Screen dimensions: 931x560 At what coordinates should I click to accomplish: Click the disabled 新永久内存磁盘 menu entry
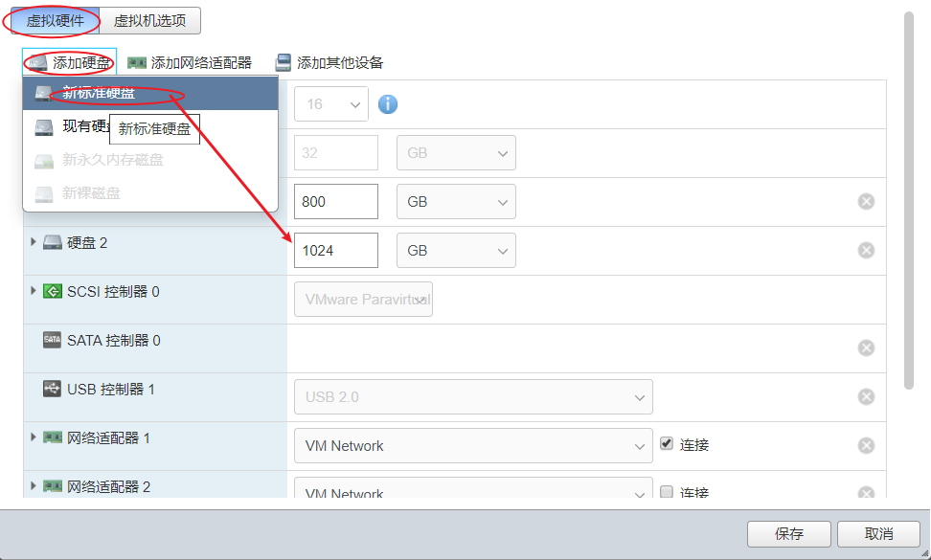coord(150,160)
